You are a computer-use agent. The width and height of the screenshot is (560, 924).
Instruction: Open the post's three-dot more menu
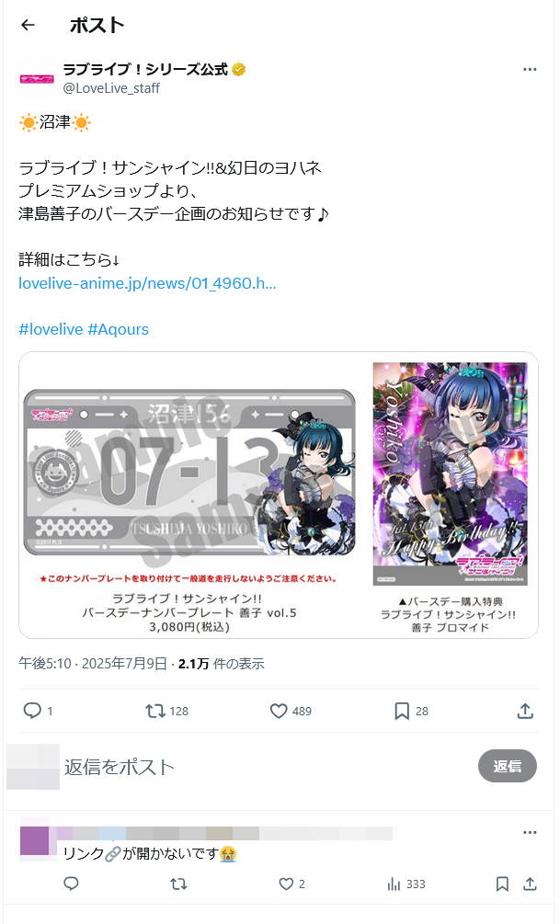[x=530, y=70]
